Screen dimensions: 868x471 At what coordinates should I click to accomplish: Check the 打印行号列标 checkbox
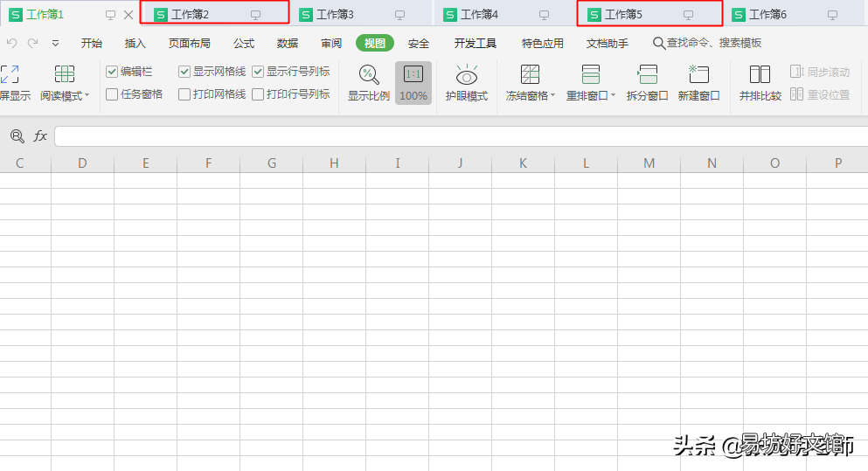(x=257, y=94)
